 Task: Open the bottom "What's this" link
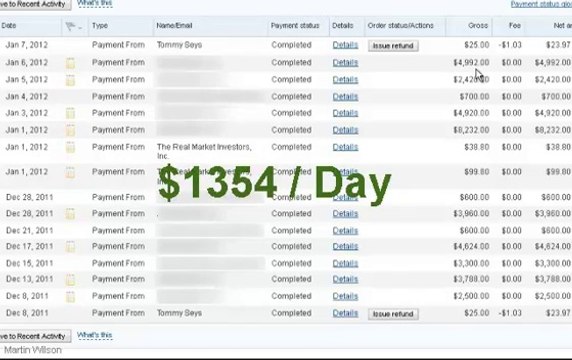tap(94, 335)
